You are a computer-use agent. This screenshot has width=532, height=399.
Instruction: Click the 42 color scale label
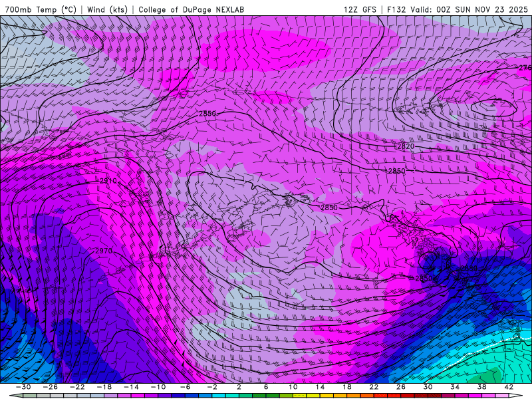click(509, 387)
